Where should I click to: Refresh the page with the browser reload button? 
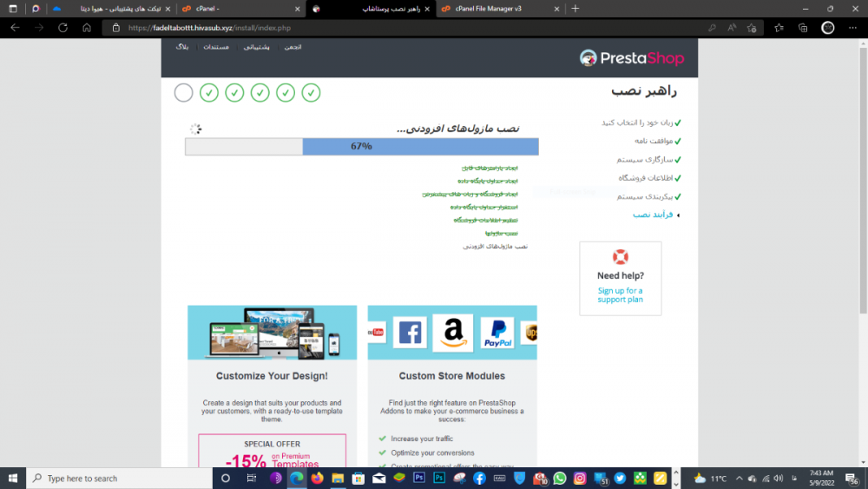(x=62, y=27)
